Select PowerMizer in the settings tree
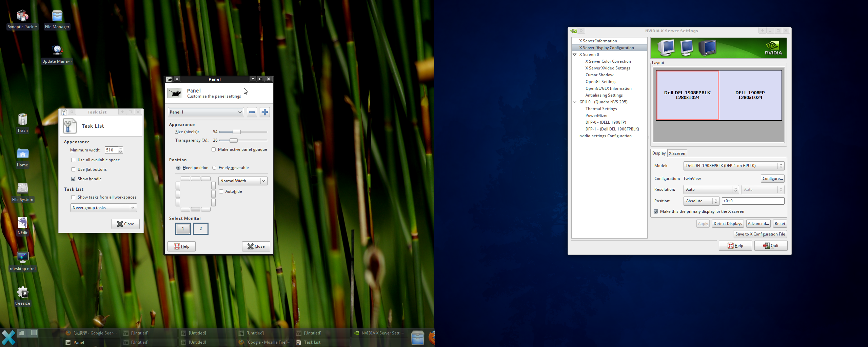Image resolution: width=868 pixels, height=347 pixels. point(596,116)
